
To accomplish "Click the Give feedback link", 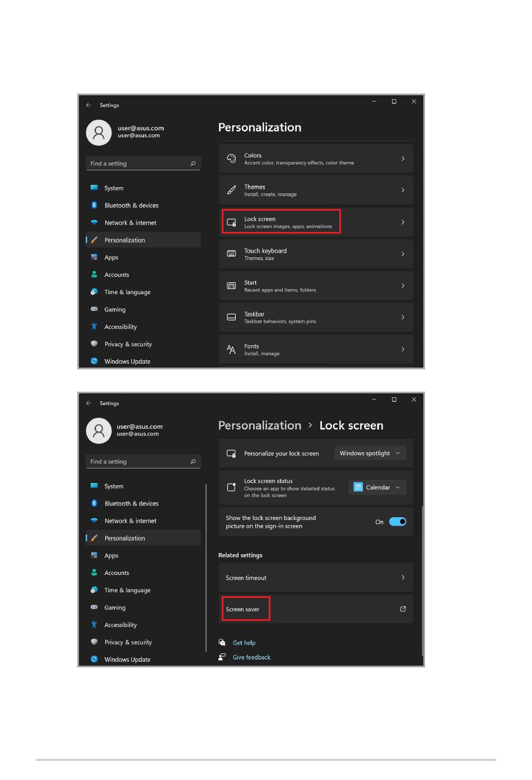I will 251,657.
